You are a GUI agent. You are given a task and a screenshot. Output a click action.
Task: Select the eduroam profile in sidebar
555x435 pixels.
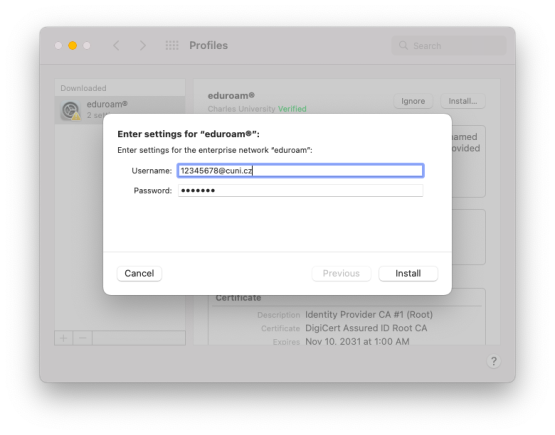[120, 110]
